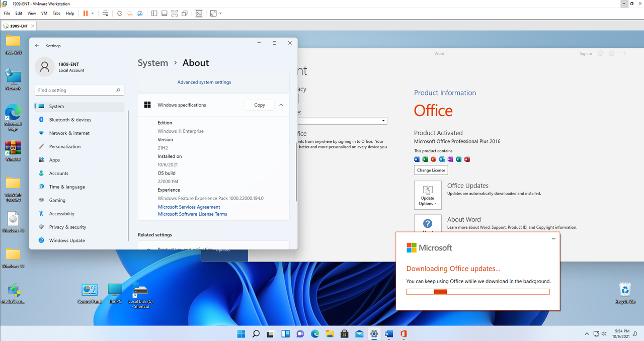The width and height of the screenshot is (644, 341).
Task: Open the snapshot manager icon
Action: (140, 13)
